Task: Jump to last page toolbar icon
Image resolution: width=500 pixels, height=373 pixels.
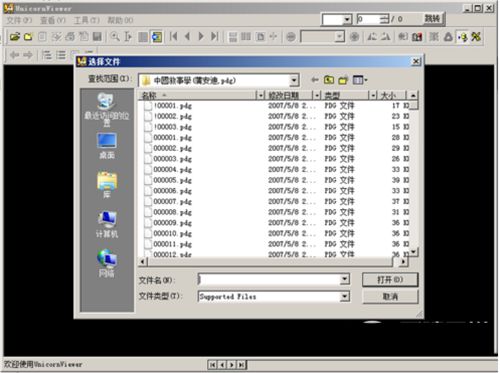Action: [215, 36]
